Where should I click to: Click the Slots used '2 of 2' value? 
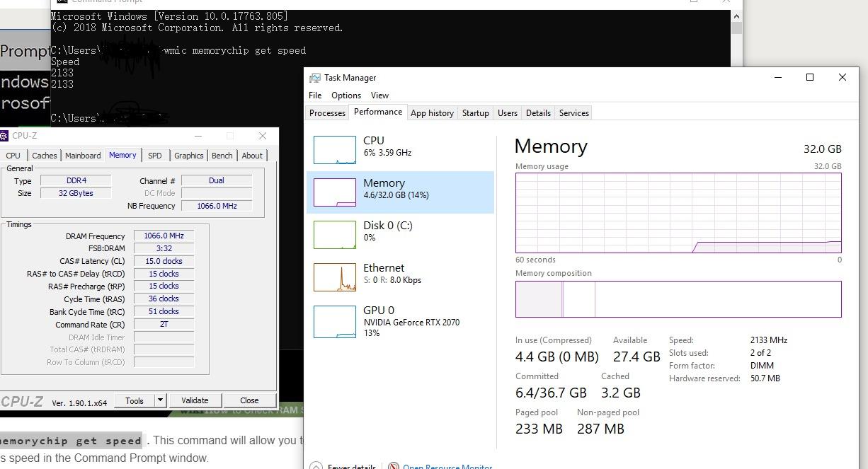760,353
